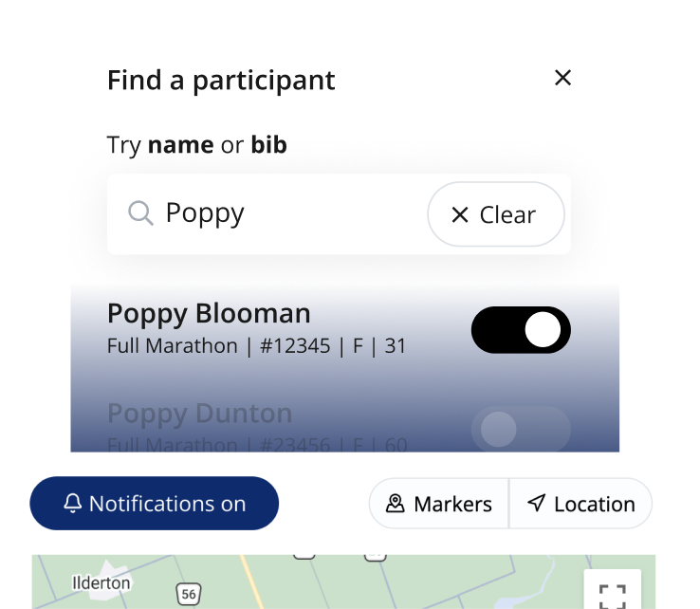Toggle off tracking for Poppy Blooman
This screenshot has height=609, width=700.
[x=521, y=330]
